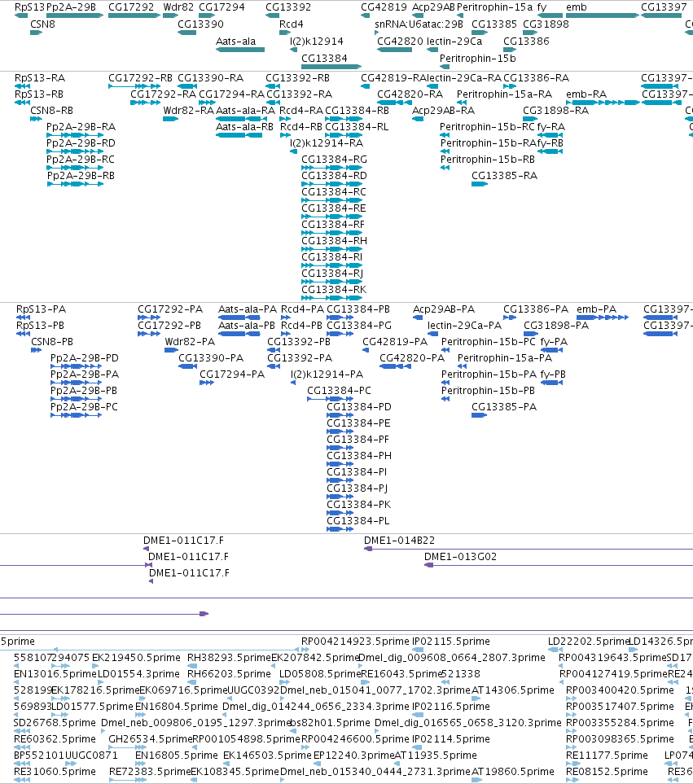Select the emb-PA protein label
This screenshot has width=693, height=784.
pos(596,309)
